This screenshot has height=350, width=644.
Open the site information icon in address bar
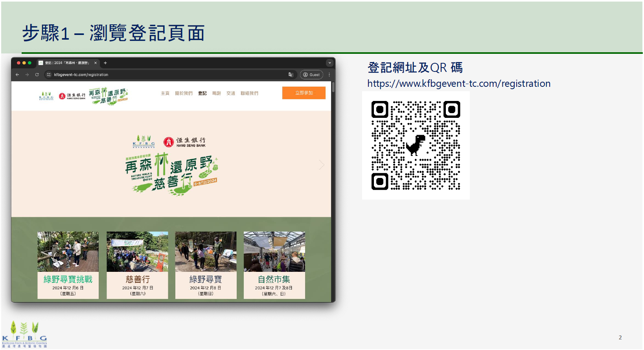(x=49, y=75)
